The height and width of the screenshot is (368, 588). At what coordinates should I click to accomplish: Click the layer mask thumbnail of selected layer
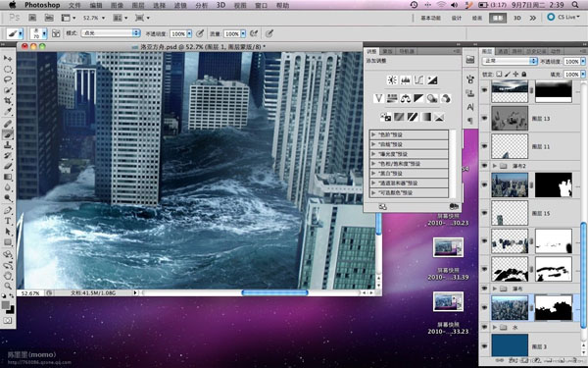click(x=554, y=307)
